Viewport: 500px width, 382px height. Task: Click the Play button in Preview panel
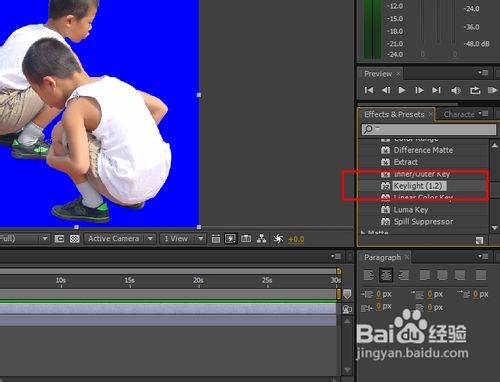[402, 90]
